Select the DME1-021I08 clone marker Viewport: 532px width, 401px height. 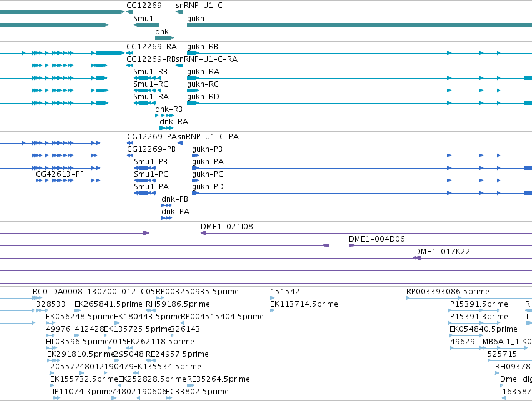[204, 233]
